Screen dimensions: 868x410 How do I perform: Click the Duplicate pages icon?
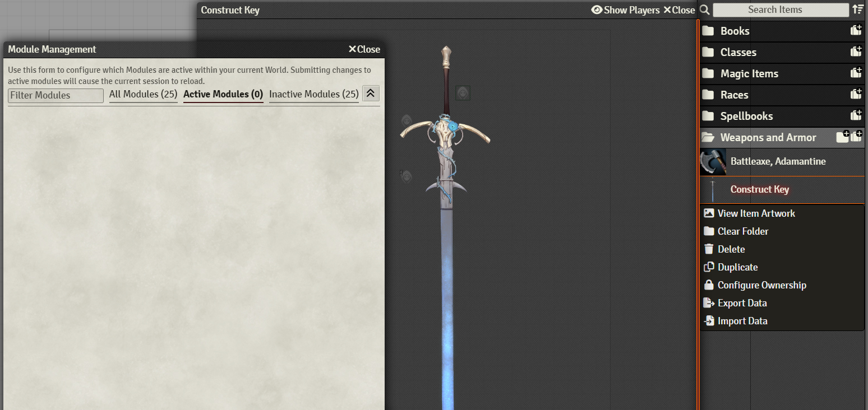(708, 267)
